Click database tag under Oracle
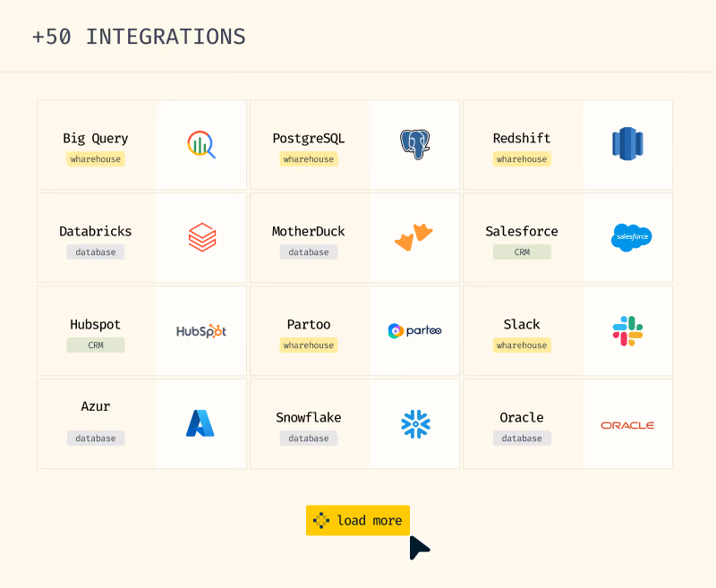Viewport: 716px width, 588px height. point(522,439)
